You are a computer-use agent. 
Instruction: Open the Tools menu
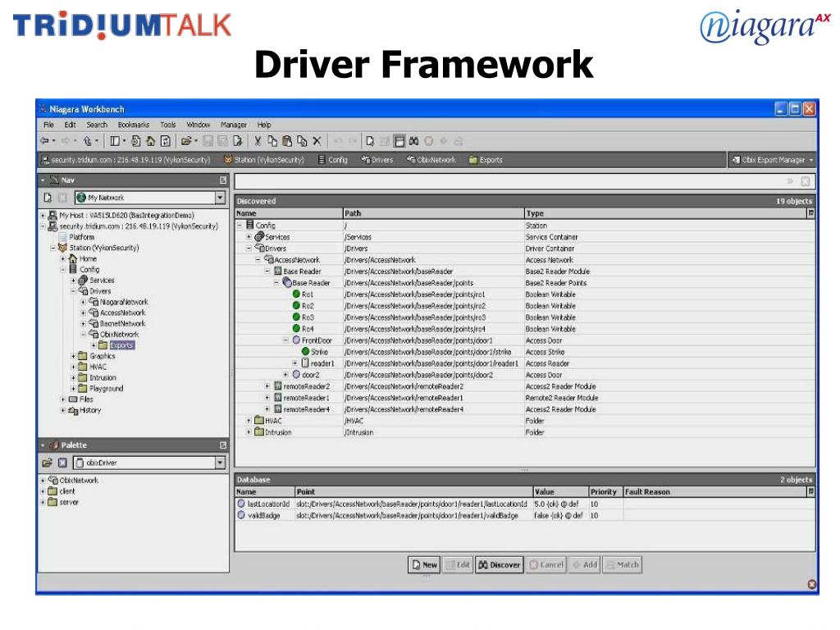(167, 125)
